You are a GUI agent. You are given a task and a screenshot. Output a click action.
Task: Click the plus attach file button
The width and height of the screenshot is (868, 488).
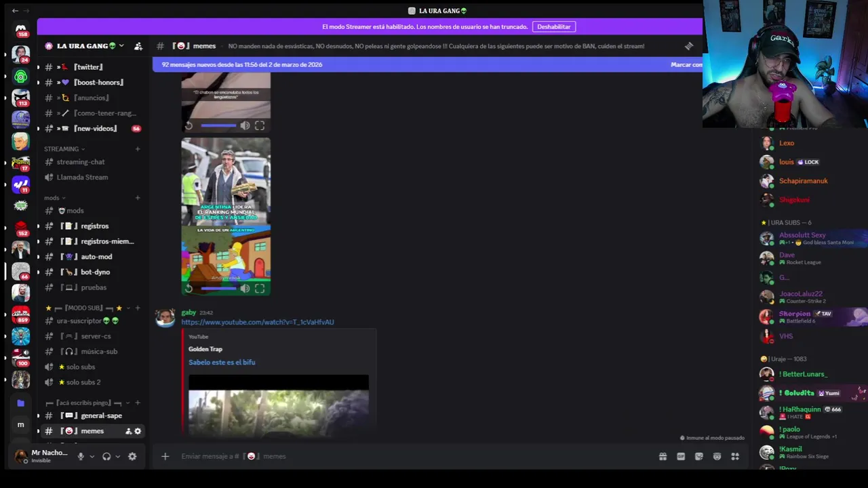(165, 456)
